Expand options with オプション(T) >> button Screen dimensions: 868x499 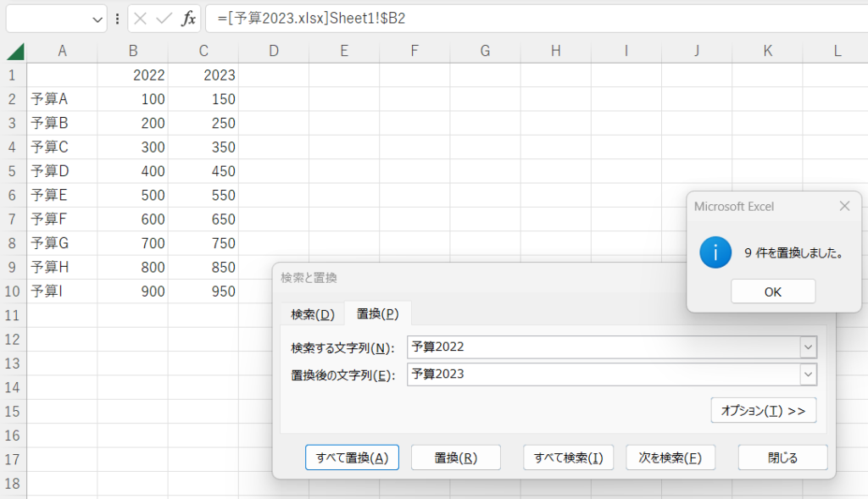763,410
